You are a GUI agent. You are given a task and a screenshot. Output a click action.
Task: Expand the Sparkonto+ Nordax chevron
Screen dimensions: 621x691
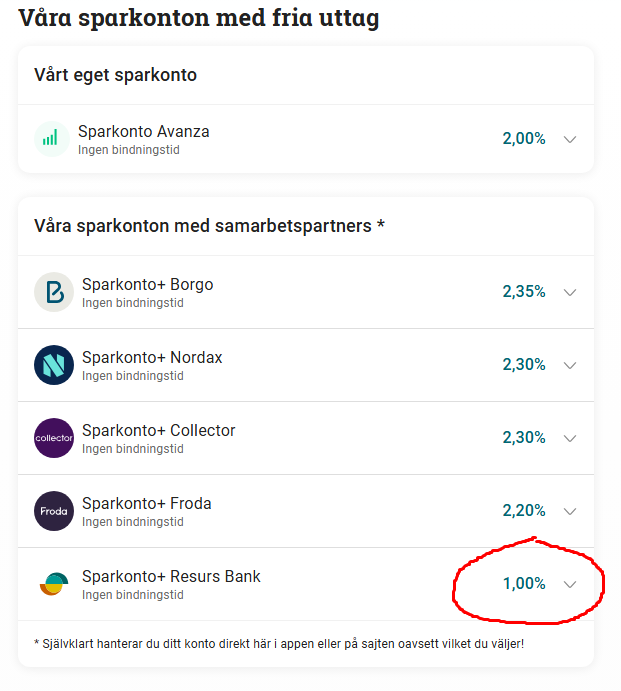[570, 365]
